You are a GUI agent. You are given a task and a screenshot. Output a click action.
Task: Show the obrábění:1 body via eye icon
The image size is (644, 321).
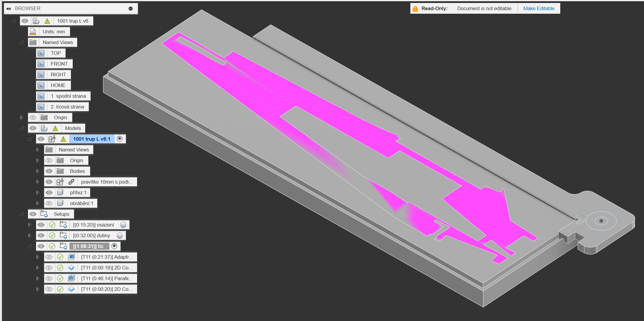[49, 203]
